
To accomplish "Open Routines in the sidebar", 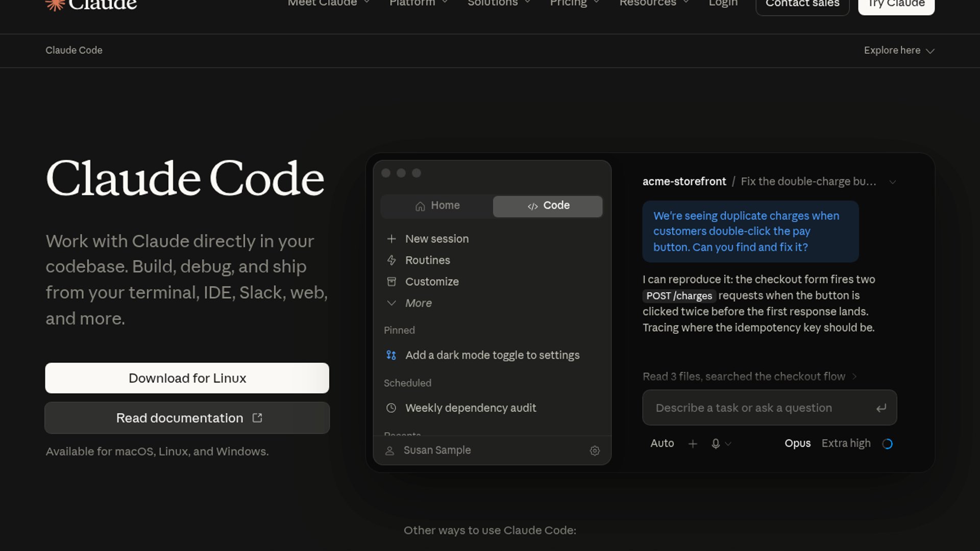I will point(428,260).
